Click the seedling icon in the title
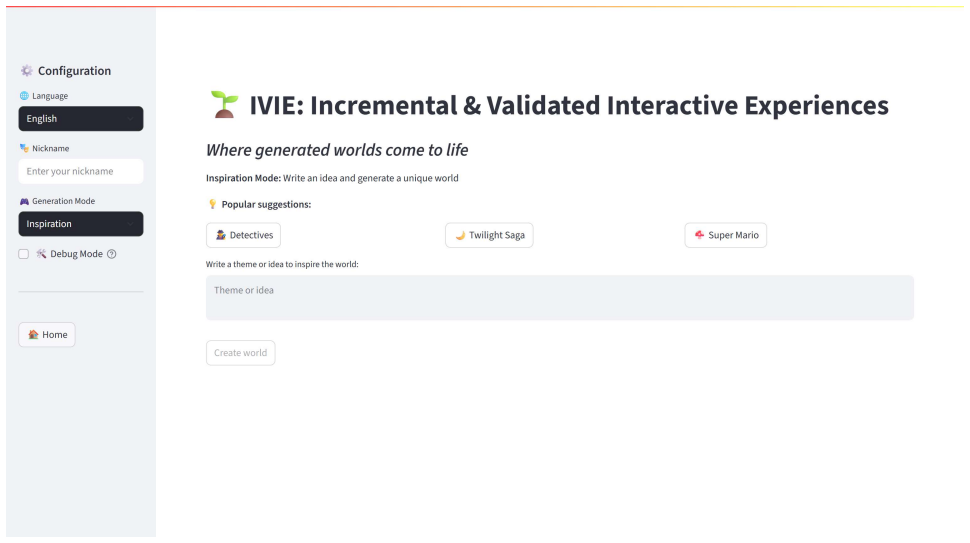Viewport: 970px width, 543px height. pos(224,105)
